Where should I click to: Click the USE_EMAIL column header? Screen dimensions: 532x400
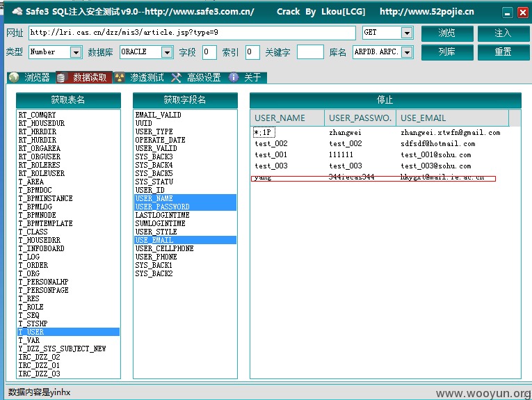pos(452,118)
